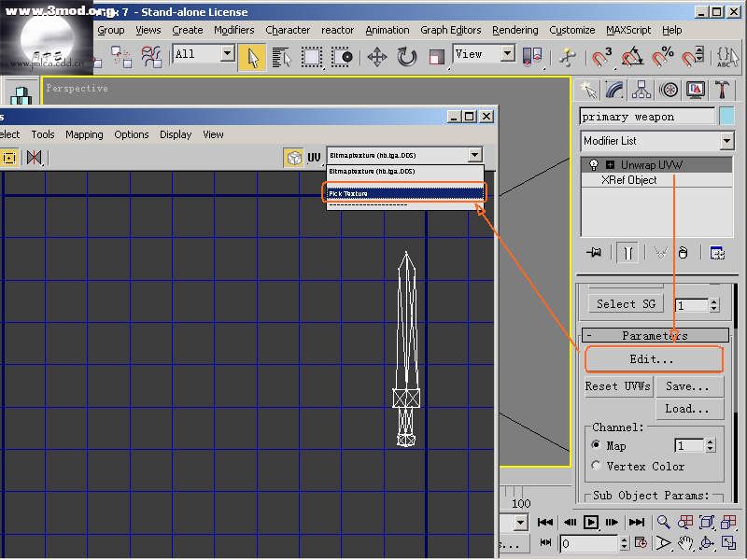Select the Map channel radio button
Screen dimensions: 747x560
click(x=597, y=445)
